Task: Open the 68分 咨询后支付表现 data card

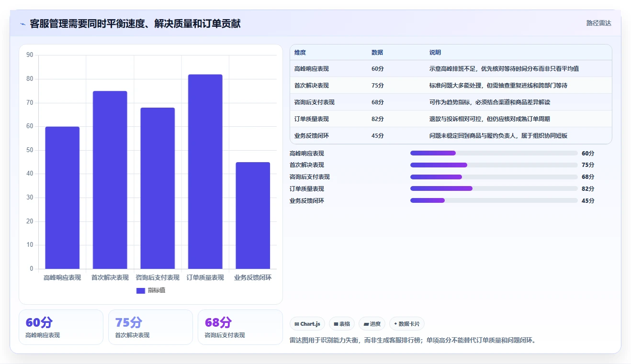Action: [x=240, y=327]
